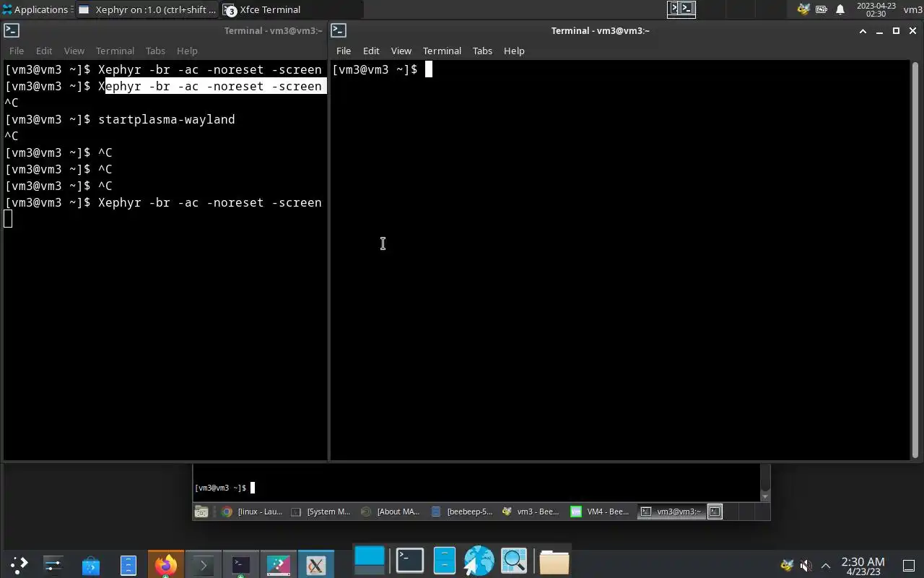Switch to vm3@vm3:~ task in nested panel
Screen dimensions: 924x578
point(671,512)
